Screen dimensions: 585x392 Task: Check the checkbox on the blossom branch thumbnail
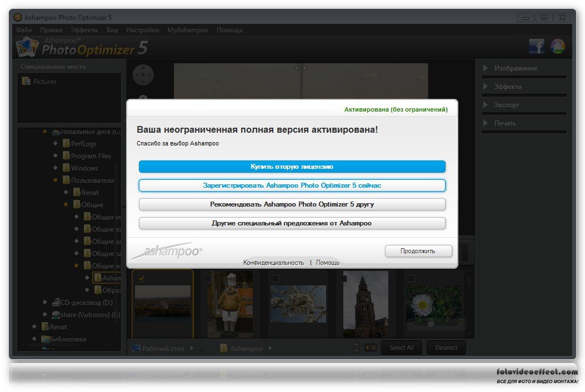click(x=276, y=279)
